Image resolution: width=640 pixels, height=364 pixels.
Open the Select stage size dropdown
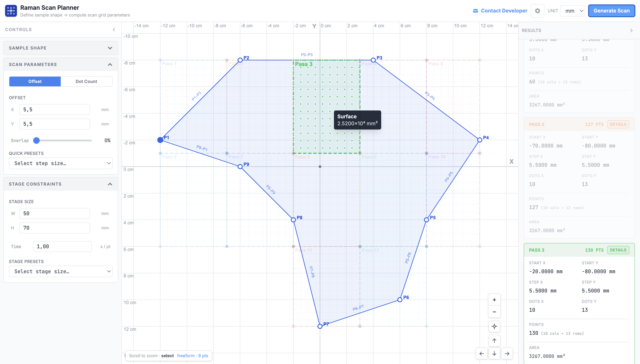61,272
